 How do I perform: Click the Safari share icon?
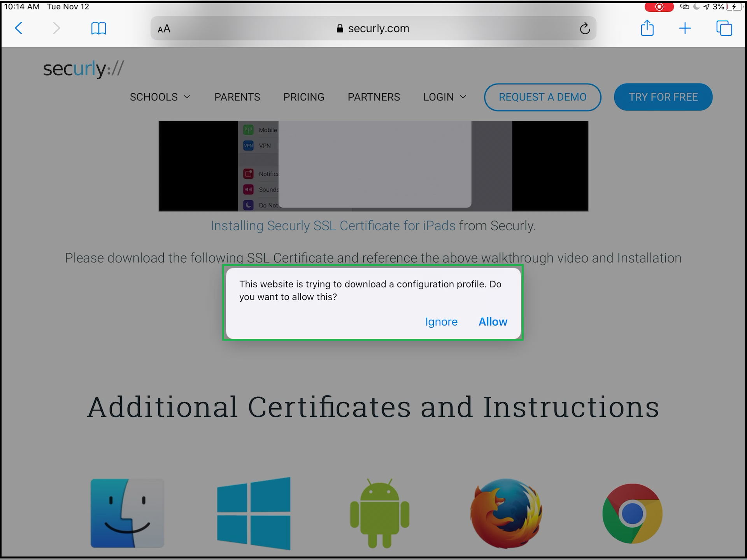coord(647,28)
